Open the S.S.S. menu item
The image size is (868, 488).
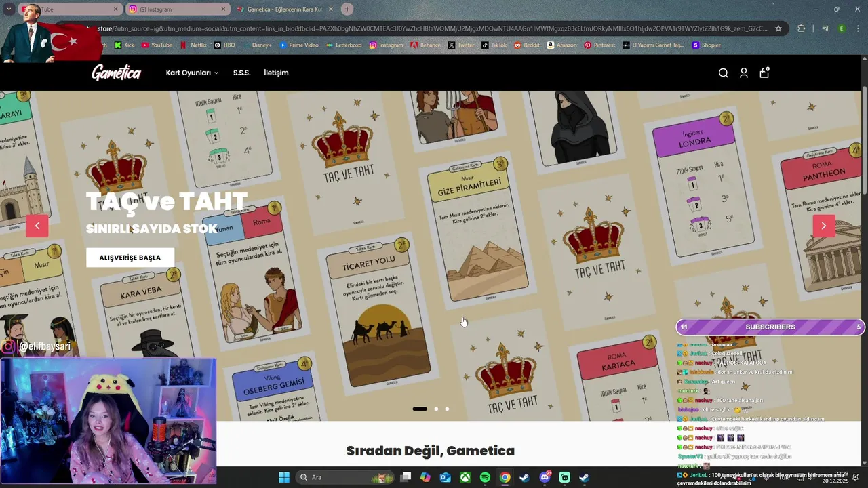pos(241,73)
